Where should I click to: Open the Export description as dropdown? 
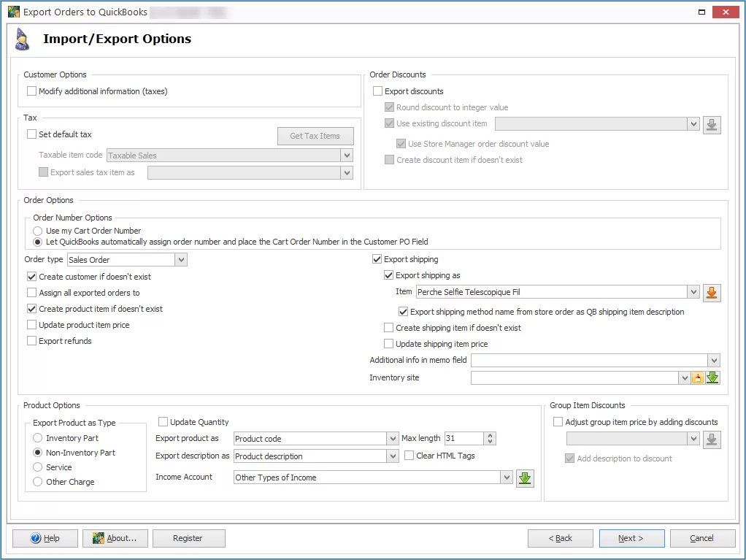tap(393, 456)
